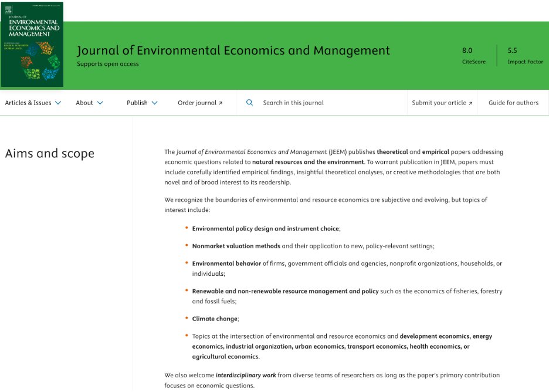Open the Journal of Environmental Economics and Management title link

click(x=233, y=50)
